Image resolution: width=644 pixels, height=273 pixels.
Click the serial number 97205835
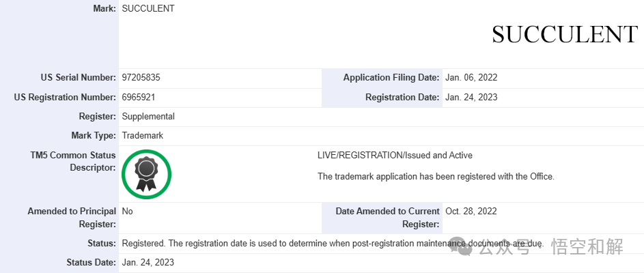coord(141,78)
